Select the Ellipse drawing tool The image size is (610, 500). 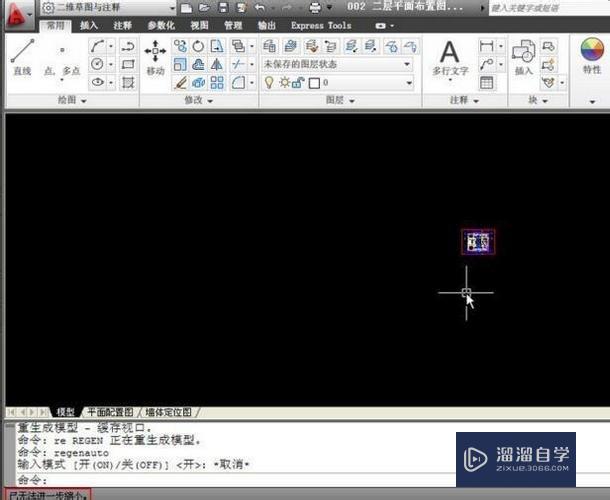click(97, 82)
